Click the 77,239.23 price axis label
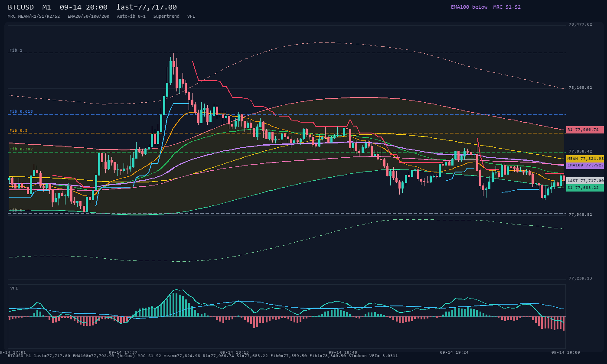The image size is (607, 364). coord(580,278)
